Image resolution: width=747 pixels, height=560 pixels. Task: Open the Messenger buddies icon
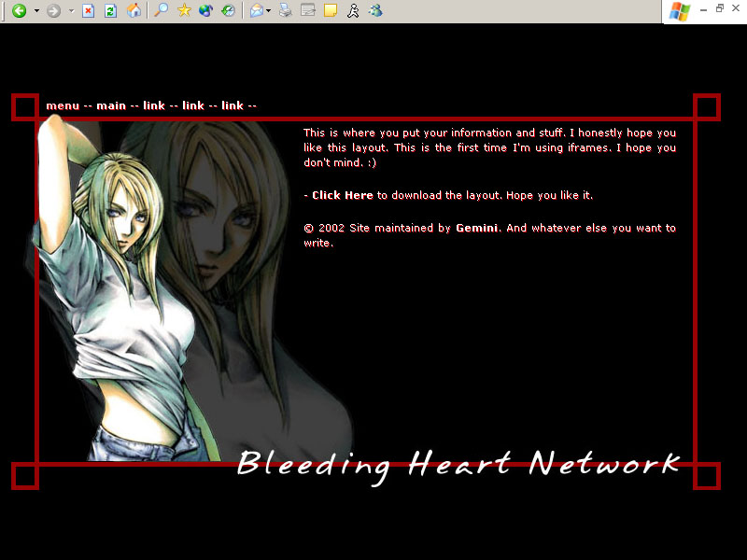[x=375, y=11]
